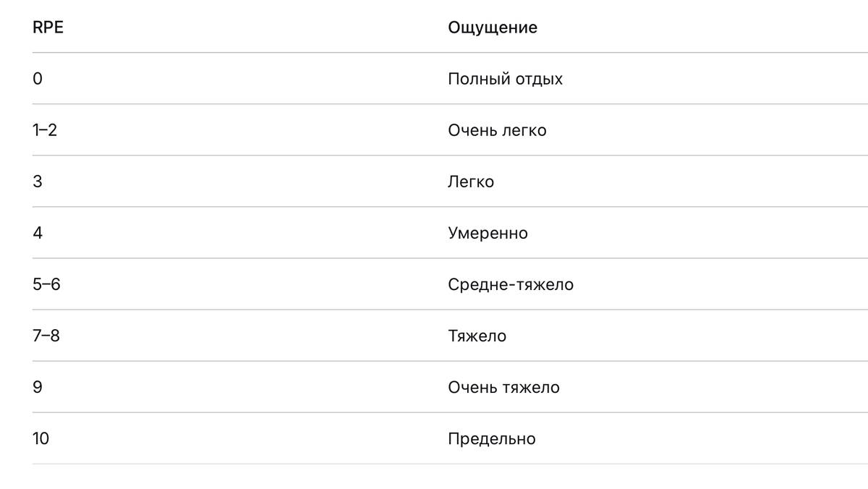The height and width of the screenshot is (489, 868).
Task: Click the Предельно cell
Action: pos(492,438)
